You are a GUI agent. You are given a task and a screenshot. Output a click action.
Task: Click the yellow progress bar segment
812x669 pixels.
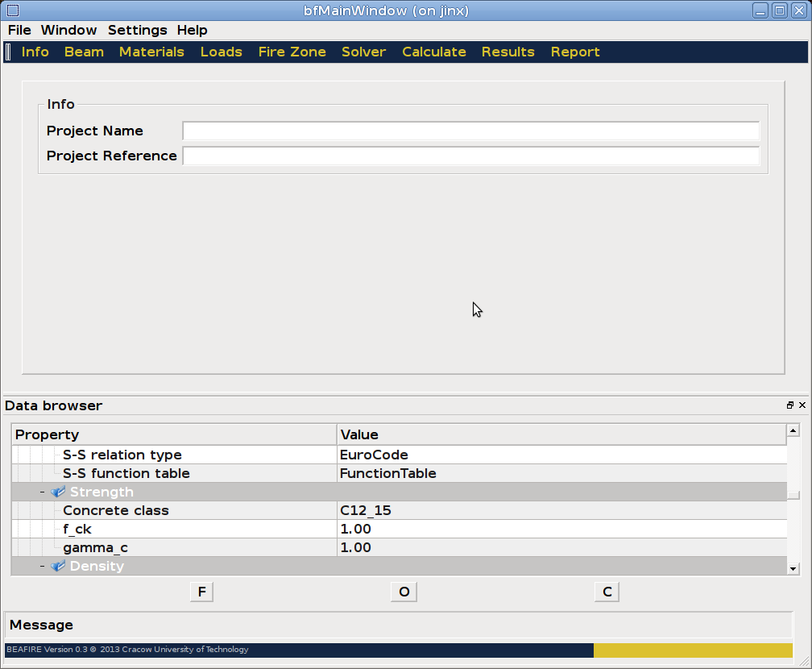coord(693,650)
